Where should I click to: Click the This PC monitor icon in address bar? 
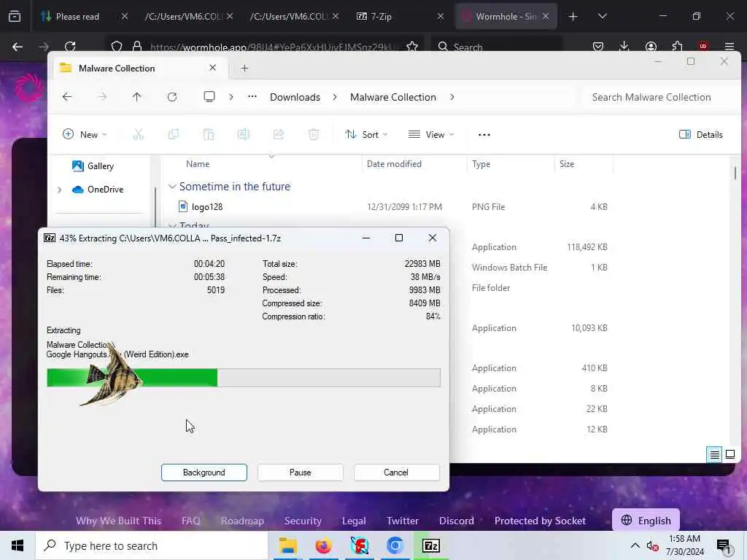[209, 97]
